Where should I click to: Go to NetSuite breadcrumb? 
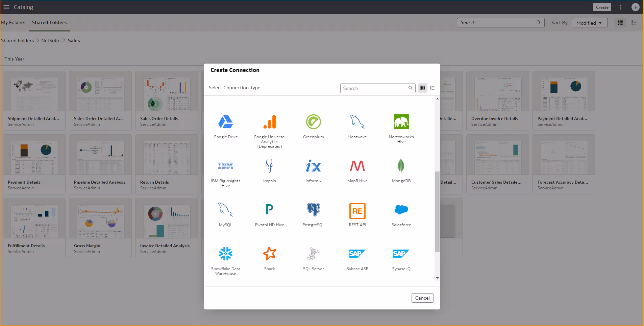(51, 41)
